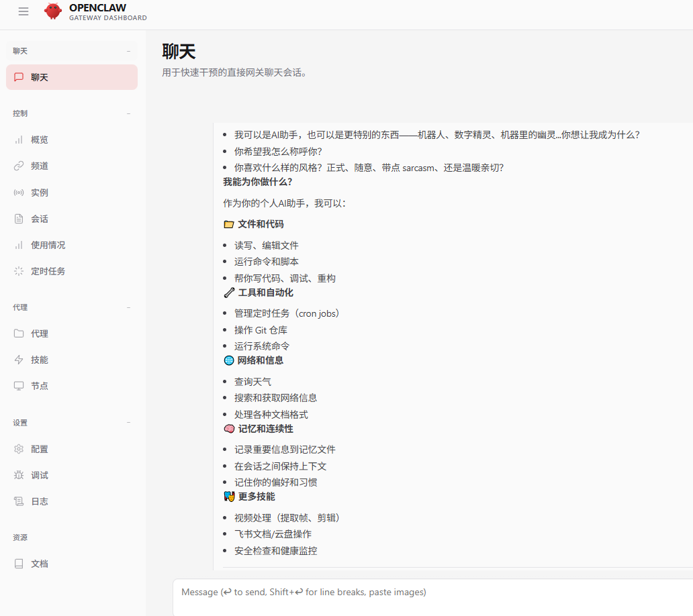693x616 pixels.
Task: Open the 技能 lightning bolt icon
Action: [x=19, y=360]
